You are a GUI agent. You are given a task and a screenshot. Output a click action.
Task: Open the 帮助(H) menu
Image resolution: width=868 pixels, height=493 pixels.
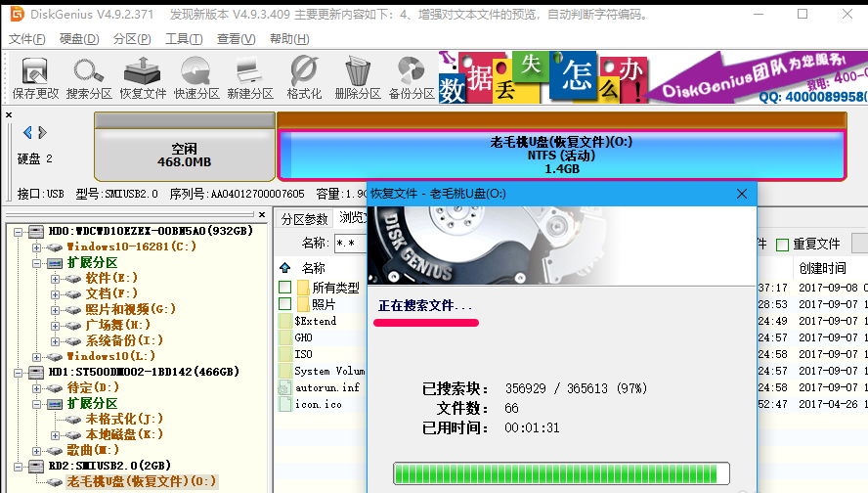coord(289,39)
